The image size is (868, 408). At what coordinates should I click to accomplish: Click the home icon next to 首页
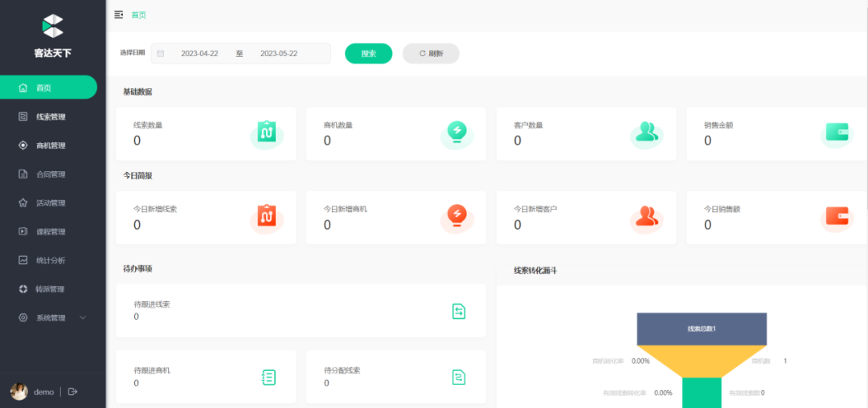tap(23, 88)
